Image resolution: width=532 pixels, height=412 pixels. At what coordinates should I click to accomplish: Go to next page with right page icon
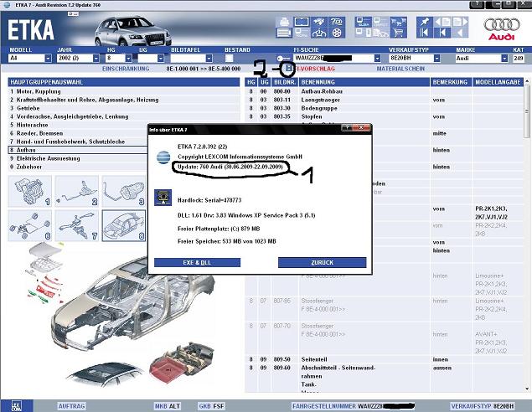(460, 22)
